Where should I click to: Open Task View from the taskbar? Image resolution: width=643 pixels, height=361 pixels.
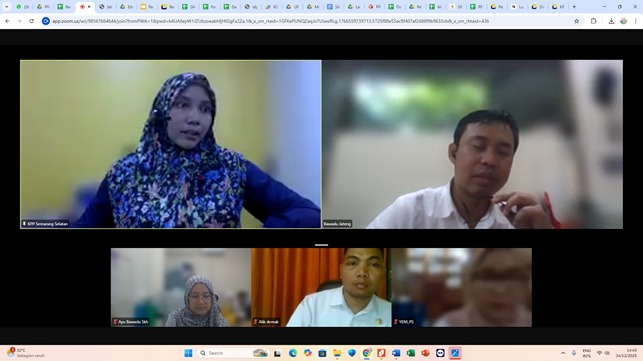tap(278, 353)
